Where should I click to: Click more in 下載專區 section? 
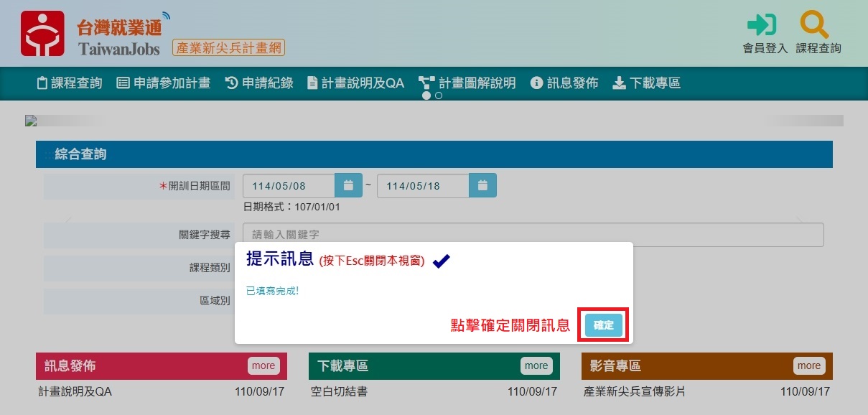click(x=536, y=365)
